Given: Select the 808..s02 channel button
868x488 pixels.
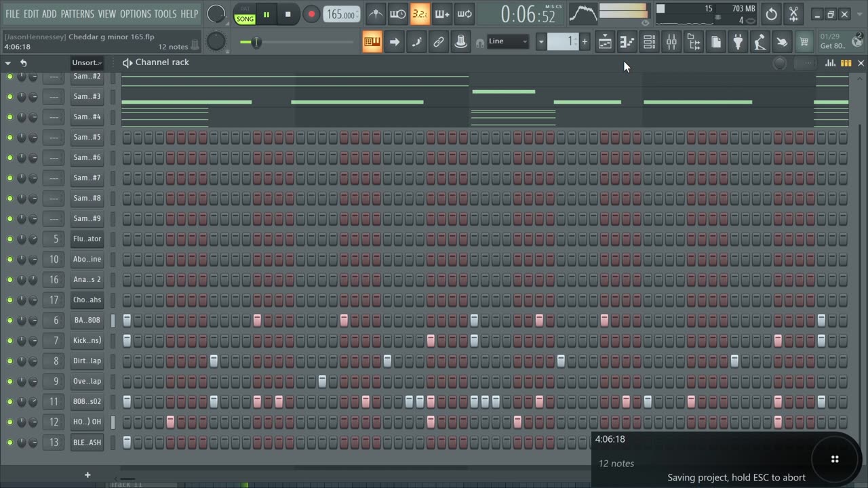Looking at the screenshot, I should 87,401.
